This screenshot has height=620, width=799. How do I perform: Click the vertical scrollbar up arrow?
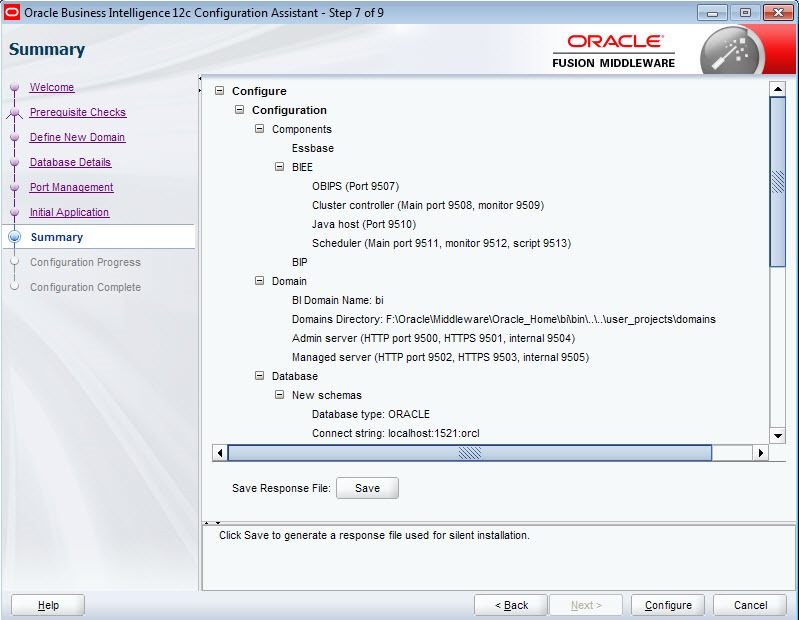pos(778,89)
